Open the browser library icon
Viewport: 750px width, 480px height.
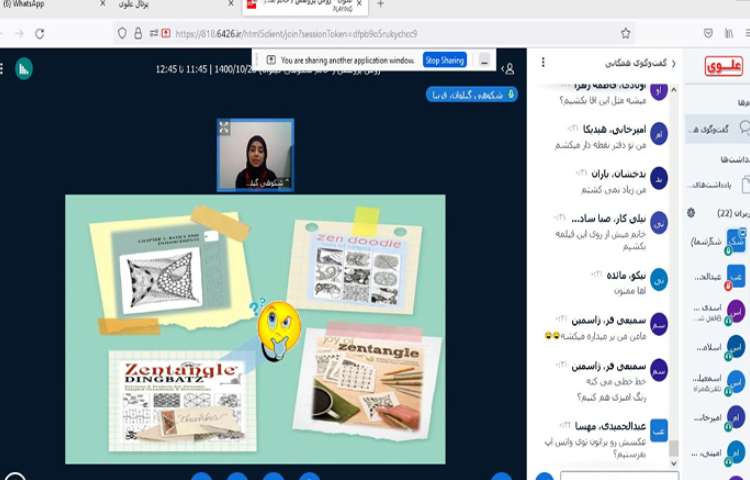(729, 33)
